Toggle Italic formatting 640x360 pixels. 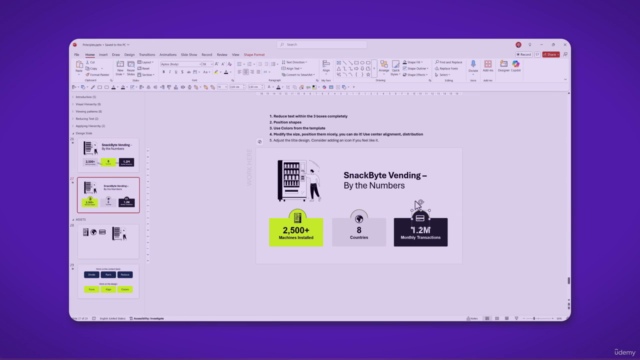point(170,72)
